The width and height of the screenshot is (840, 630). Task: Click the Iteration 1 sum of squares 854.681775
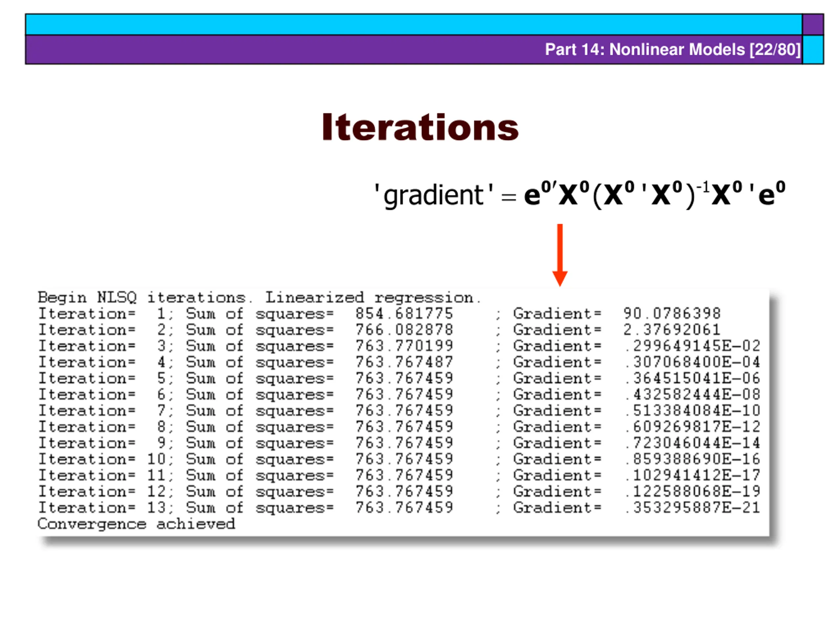(x=404, y=314)
